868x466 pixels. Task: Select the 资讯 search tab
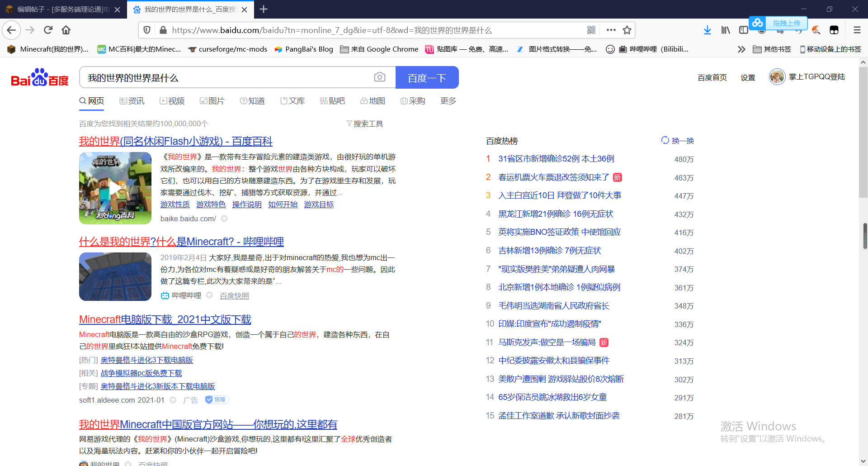[x=132, y=101]
